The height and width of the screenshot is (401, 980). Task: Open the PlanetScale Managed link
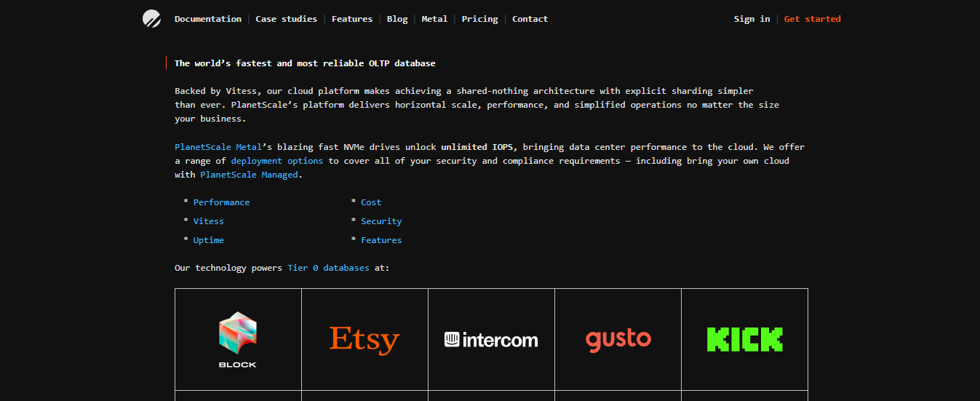[249, 175]
